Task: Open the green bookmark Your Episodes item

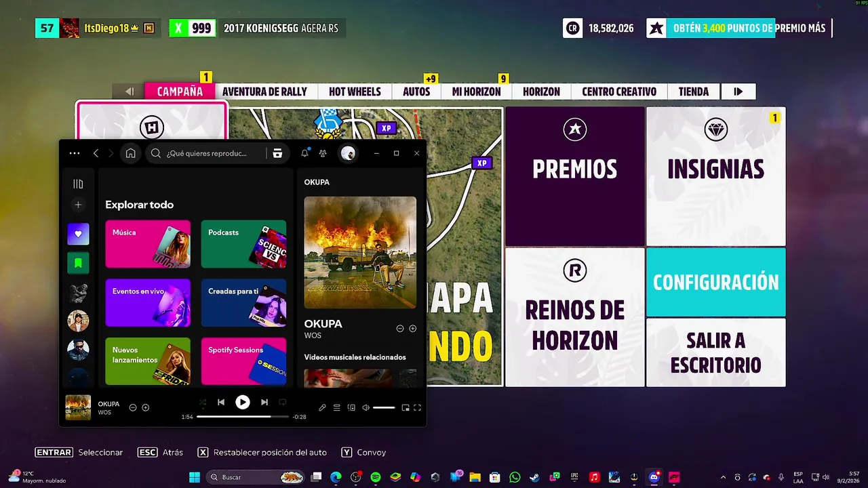Action: 78,263
